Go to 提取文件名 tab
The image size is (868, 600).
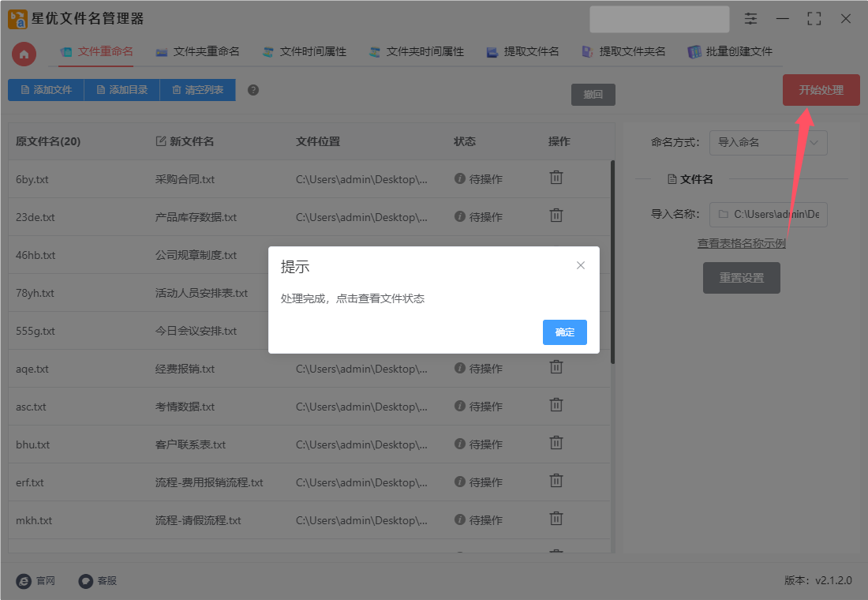(522, 51)
